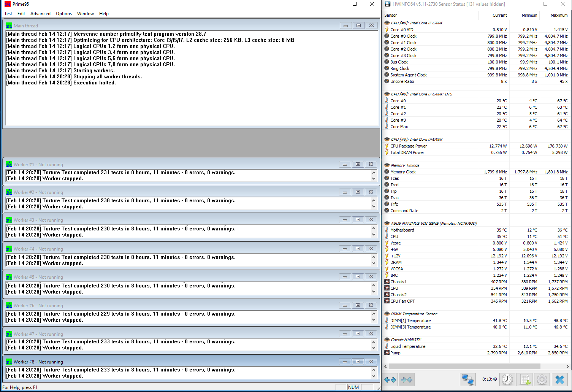
Task: Open the Window menu in Prime95
Action: click(86, 14)
